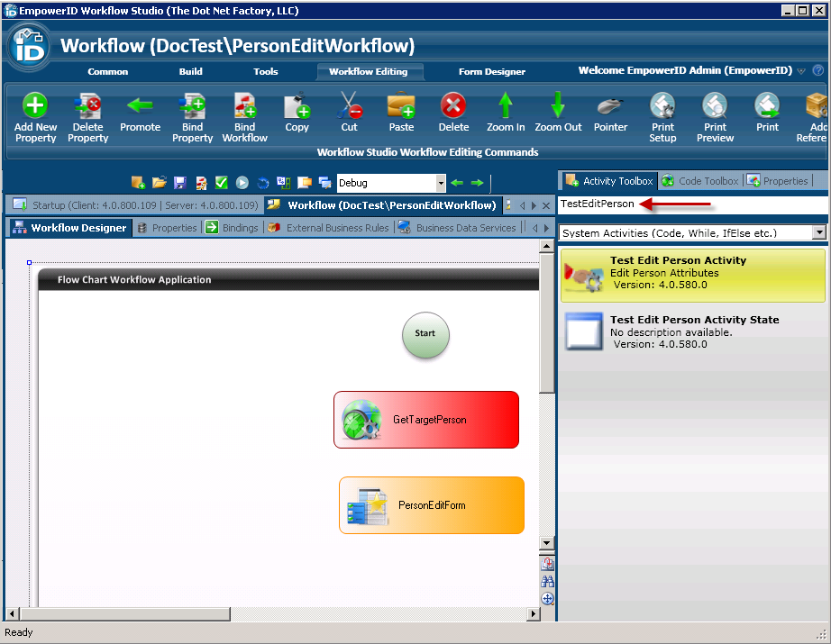Select the Delete Property command
The height and width of the screenshot is (644, 831).
coord(87,115)
